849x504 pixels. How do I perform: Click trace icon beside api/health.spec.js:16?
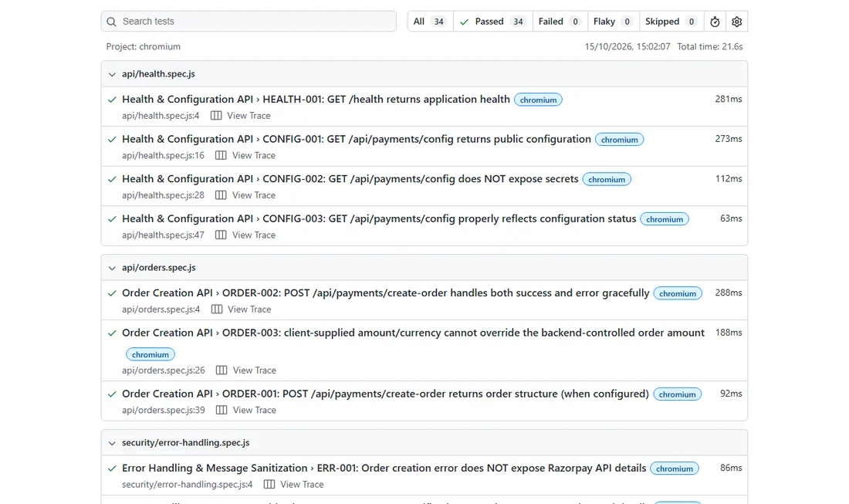pos(221,155)
